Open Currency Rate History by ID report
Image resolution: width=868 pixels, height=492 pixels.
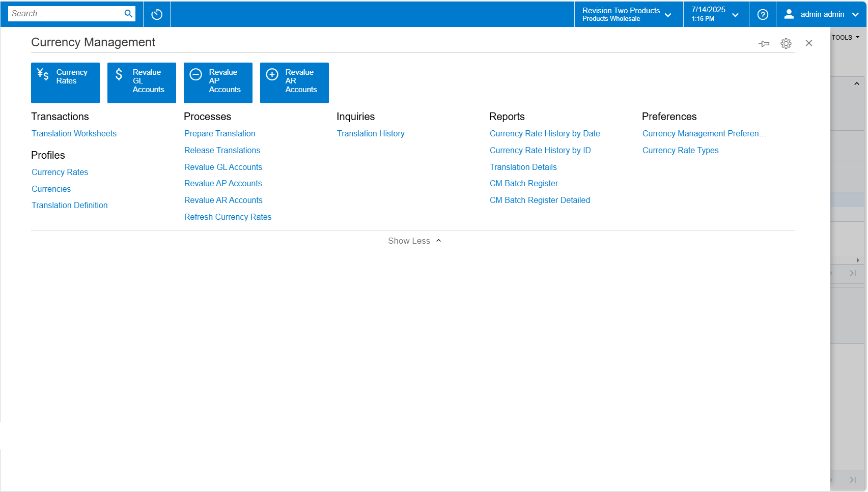click(x=540, y=150)
